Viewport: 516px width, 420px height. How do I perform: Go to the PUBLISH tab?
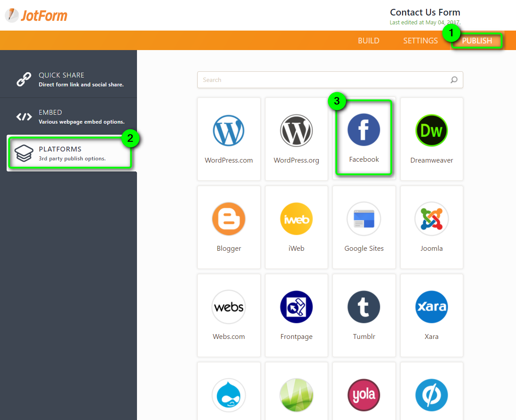tap(477, 41)
